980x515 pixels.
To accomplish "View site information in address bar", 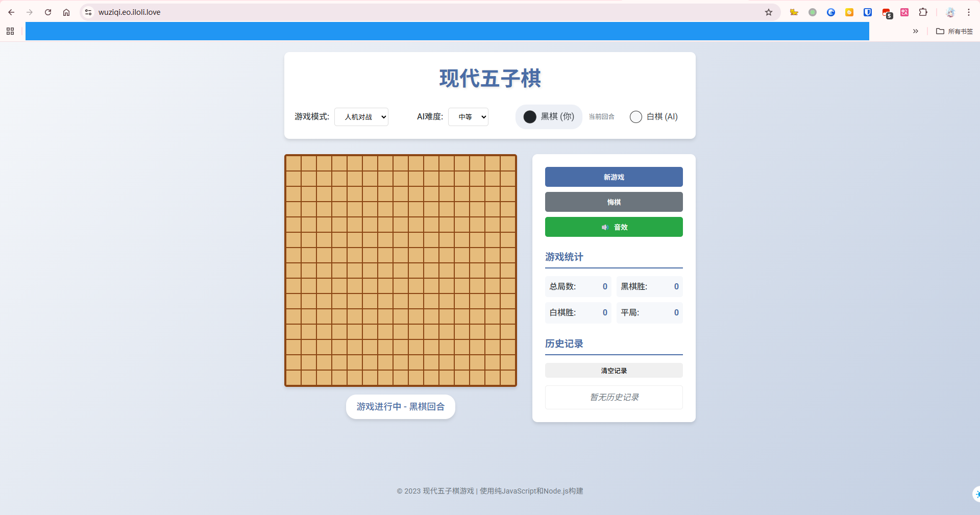I will coord(88,12).
